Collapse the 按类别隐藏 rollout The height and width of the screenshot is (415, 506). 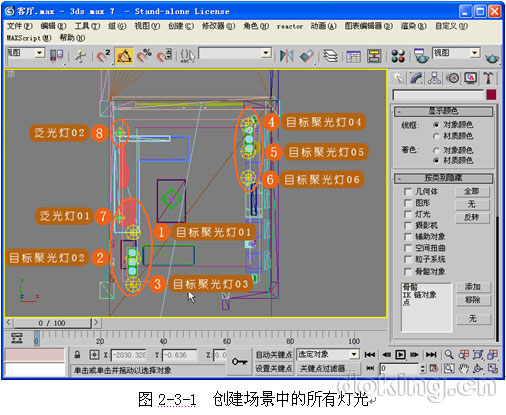tap(443, 178)
